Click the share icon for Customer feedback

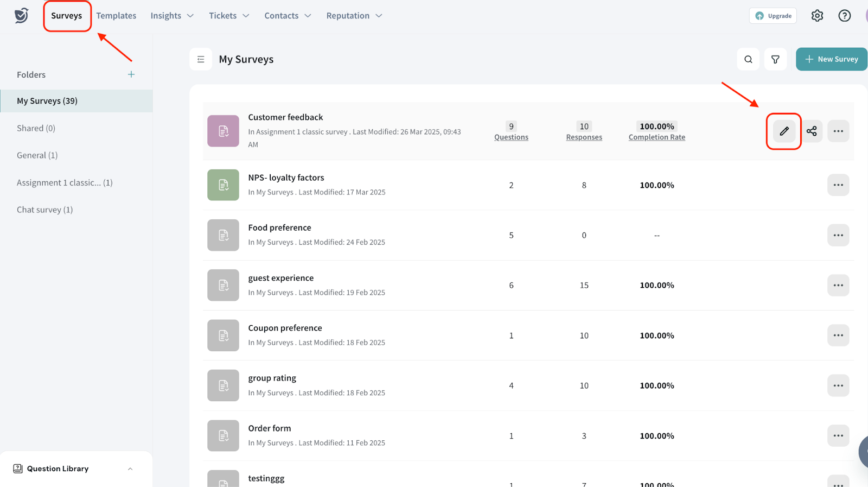pos(812,131)
